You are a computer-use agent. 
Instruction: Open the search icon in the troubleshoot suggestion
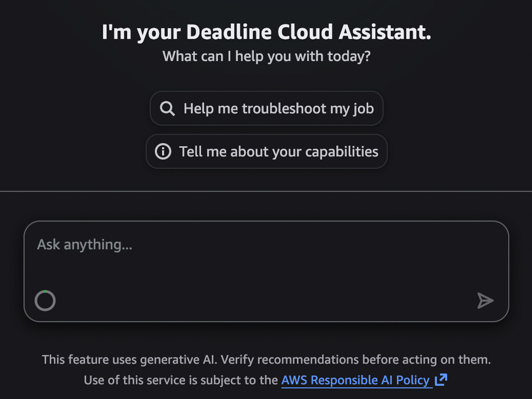[167, 108]
